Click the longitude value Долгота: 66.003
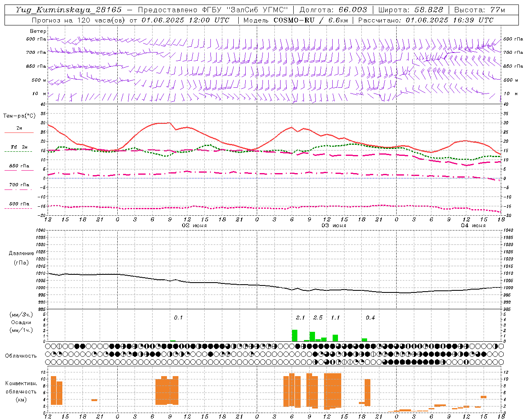525x420 pixels. (333, 10)
